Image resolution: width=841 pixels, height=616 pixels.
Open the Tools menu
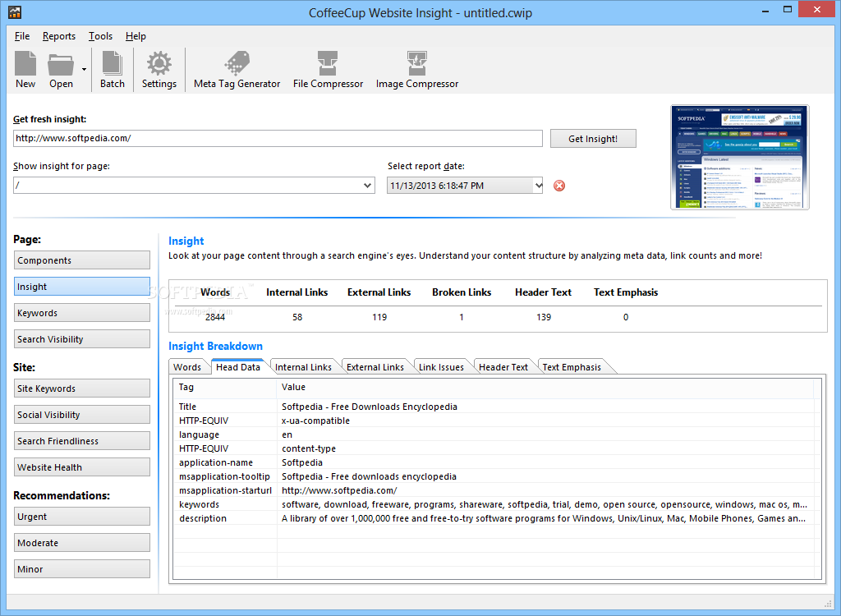point(100,36)
